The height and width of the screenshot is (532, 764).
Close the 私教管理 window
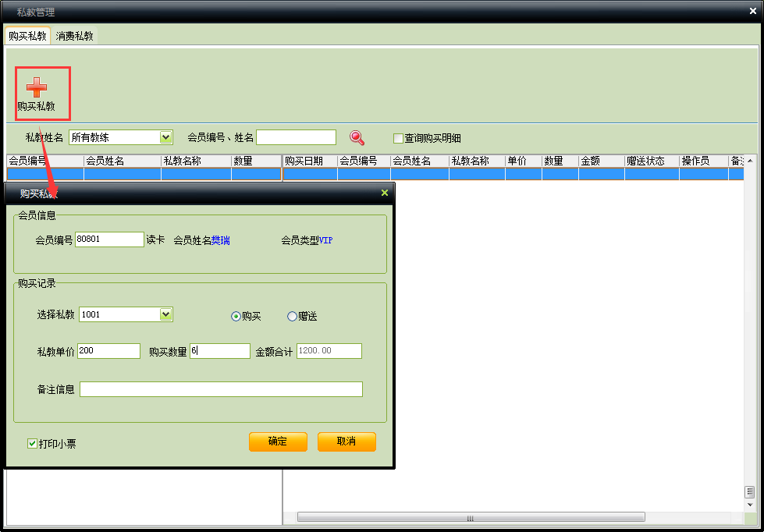point(752,11)
